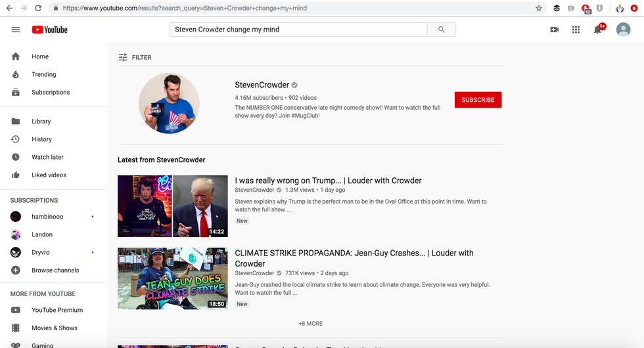Click the padlock site info icon
644x348 pixels.
(56, 8)
